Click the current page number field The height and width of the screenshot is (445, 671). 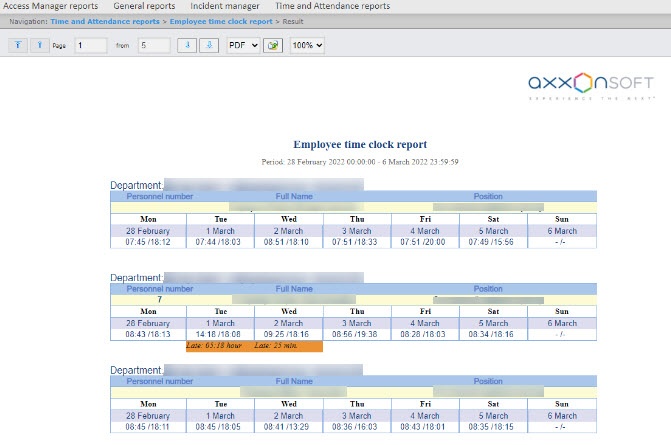tap(90, 46)
